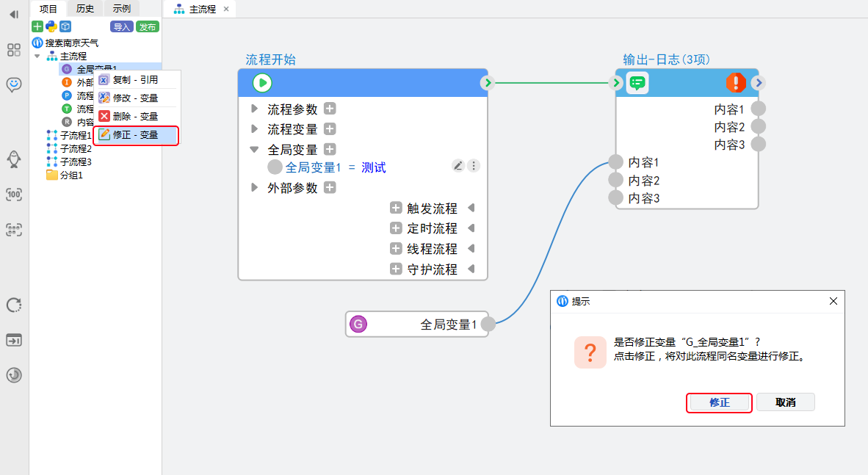The image size is (868, 475).
Task: Select 删除 - 变量 from context menu
Action: (x=135, y=116)
